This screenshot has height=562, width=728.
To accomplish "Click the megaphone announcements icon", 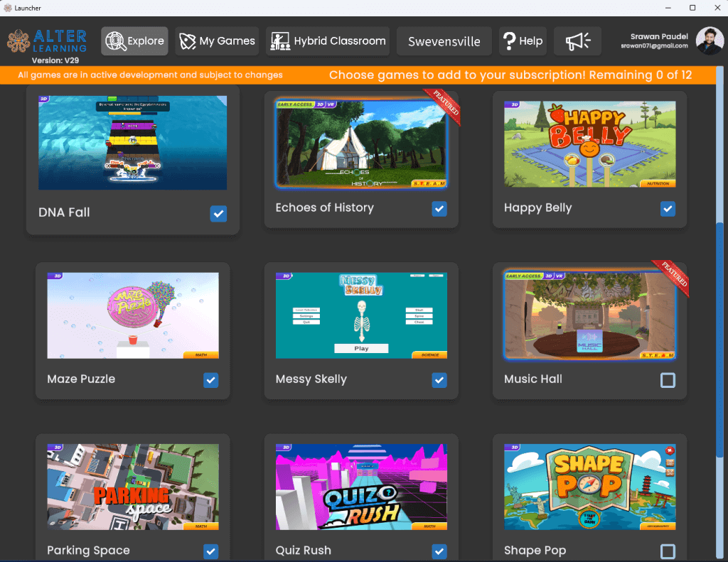I will coord(577,41).
